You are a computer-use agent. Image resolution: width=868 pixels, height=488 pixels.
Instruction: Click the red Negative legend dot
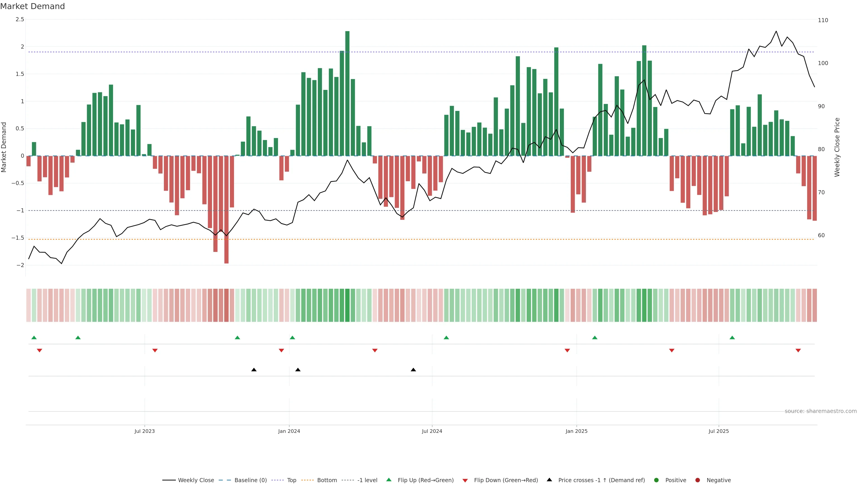tap(698, 480)
